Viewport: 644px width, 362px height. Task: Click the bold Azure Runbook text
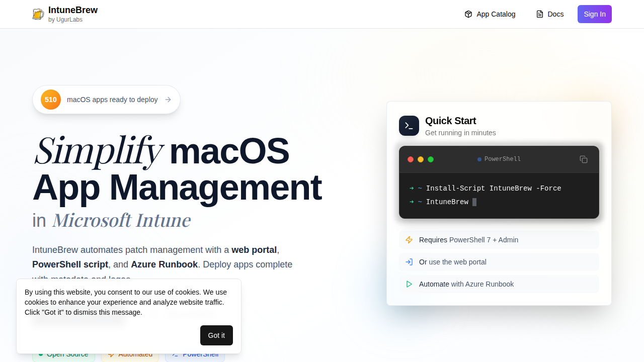[165, 264]
